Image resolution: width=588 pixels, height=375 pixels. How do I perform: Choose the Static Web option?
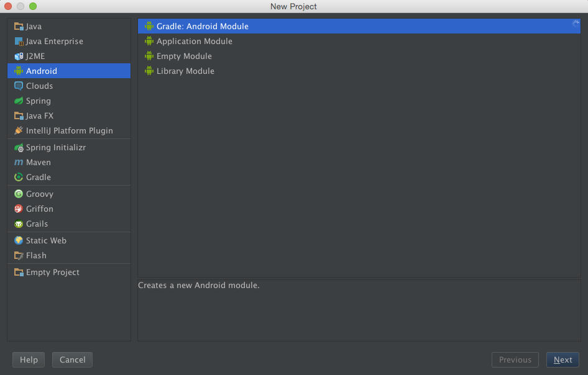tap(69, 240)
